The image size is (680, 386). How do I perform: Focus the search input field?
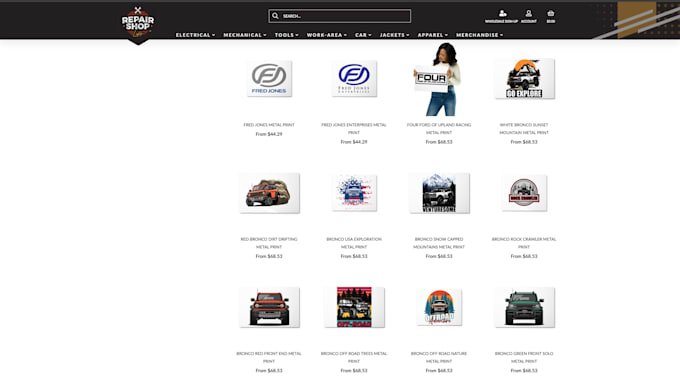[x=340, y=16]
